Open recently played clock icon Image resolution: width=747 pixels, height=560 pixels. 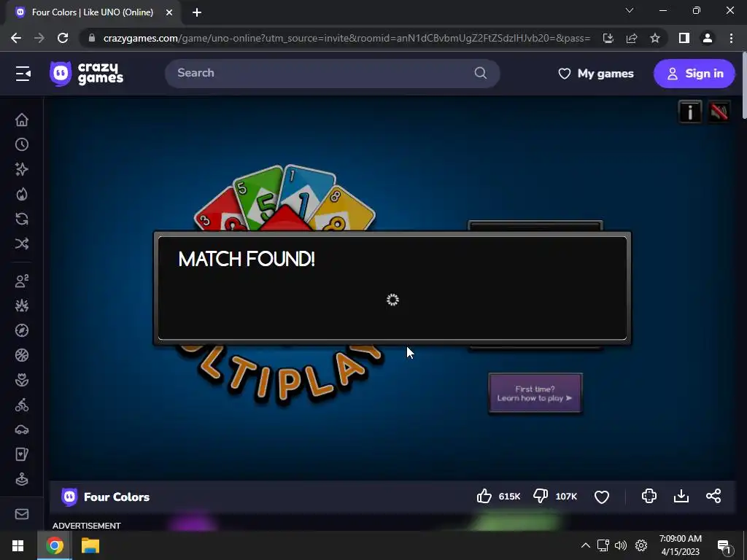click(x=22, y=144)
